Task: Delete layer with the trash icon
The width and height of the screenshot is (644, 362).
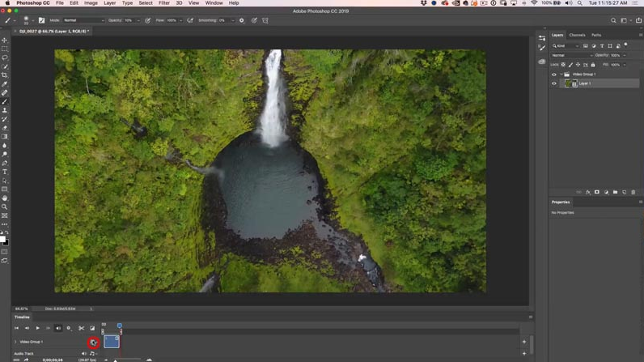Action: [x=633, y=192]
